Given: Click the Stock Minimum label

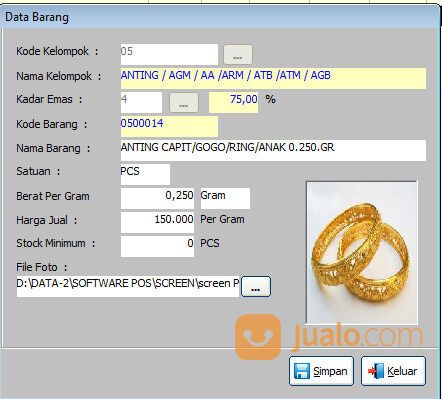Looking at the screenshot, I should tap(56, 243).
